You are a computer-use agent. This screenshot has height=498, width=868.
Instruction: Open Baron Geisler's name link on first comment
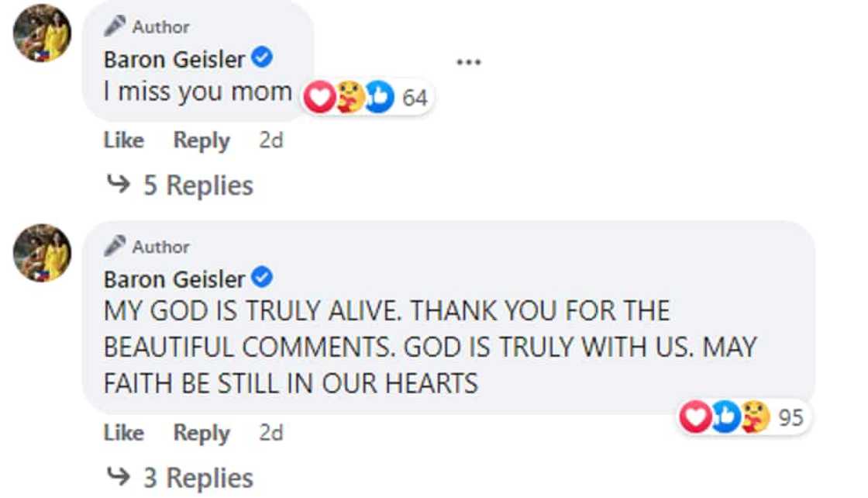pyautogui.click(x=174, y=59)
